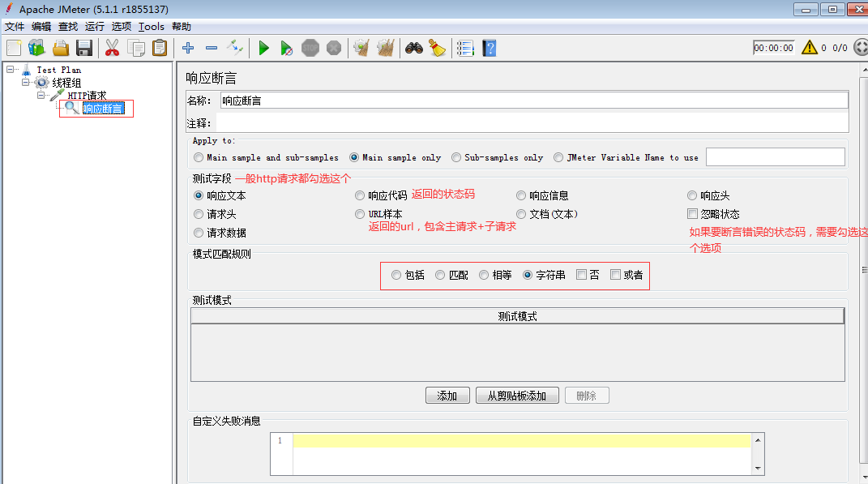Collapse the Test Plan tree expander
The image size is (868, 484).
point(10,69)
